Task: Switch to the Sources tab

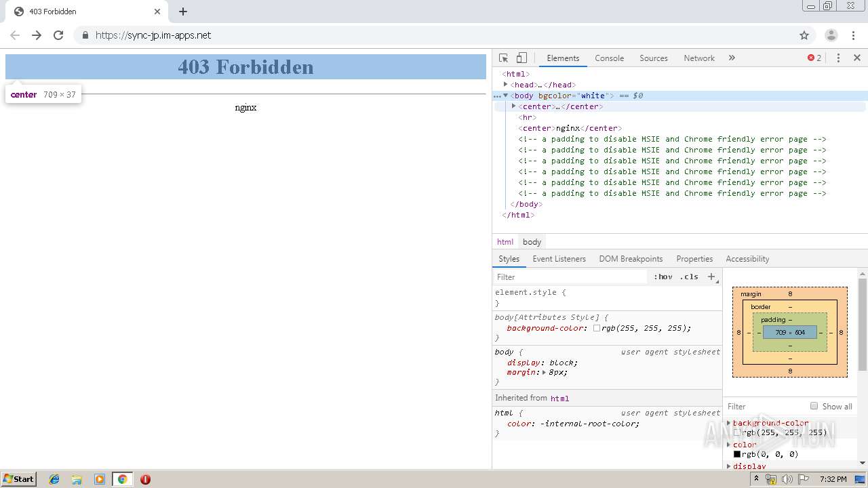Action: pyautogui.click(x=654, y=58)
